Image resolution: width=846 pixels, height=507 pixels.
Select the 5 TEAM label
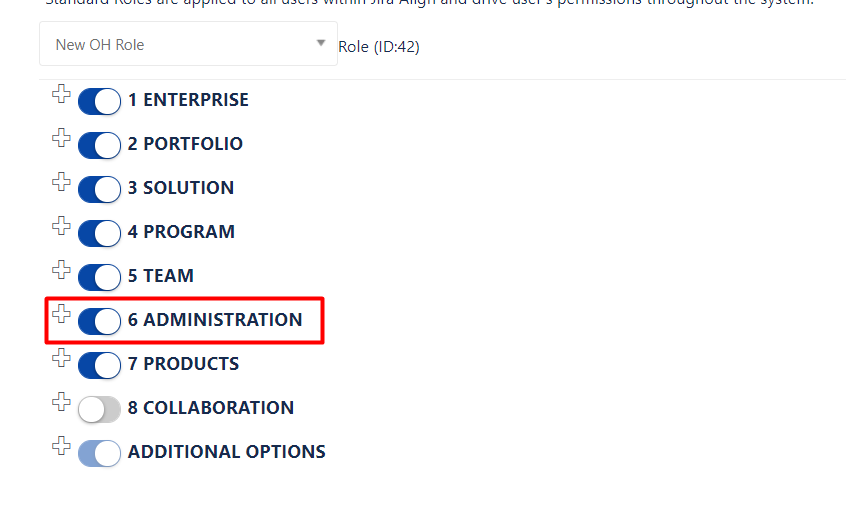(x=160, y=276)
